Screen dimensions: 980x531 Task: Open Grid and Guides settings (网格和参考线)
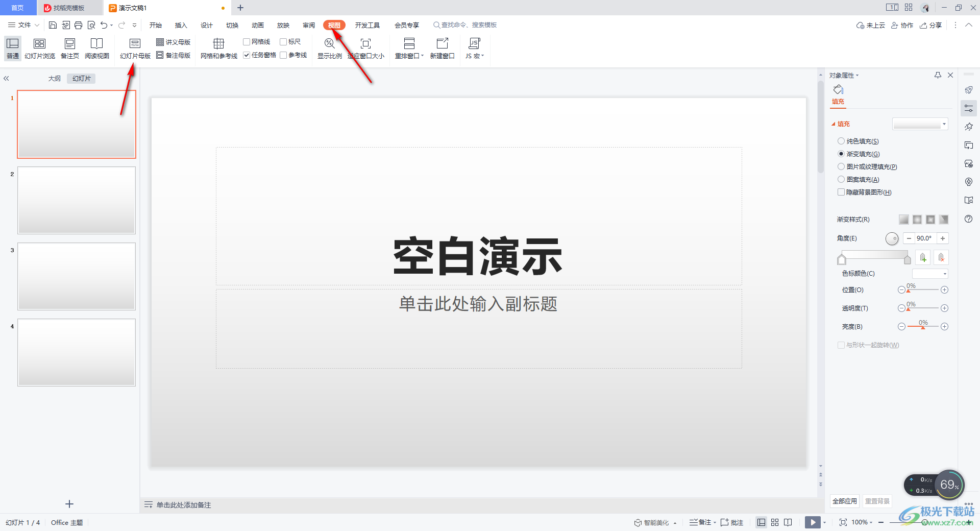pyautogui.click(x=219, y=49)
